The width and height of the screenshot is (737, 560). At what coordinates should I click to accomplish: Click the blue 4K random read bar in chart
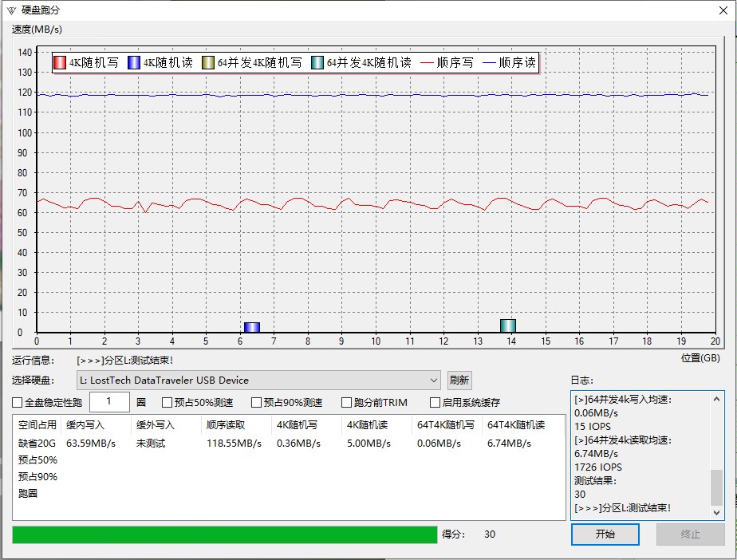point(252,327)
